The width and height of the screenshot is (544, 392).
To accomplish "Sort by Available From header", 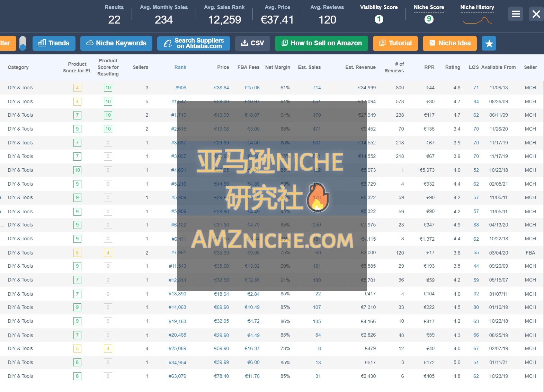I will click(499, 67).
